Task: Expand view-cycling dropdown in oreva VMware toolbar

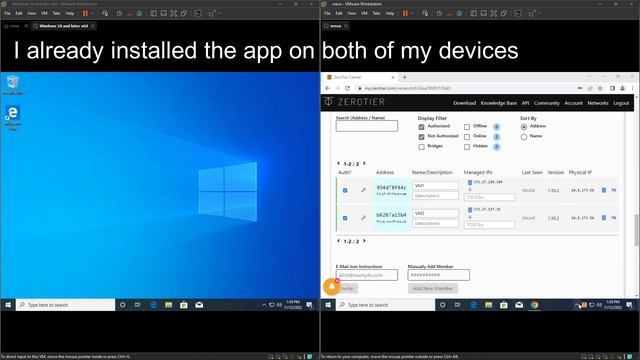Action: (x=539, y=13)
